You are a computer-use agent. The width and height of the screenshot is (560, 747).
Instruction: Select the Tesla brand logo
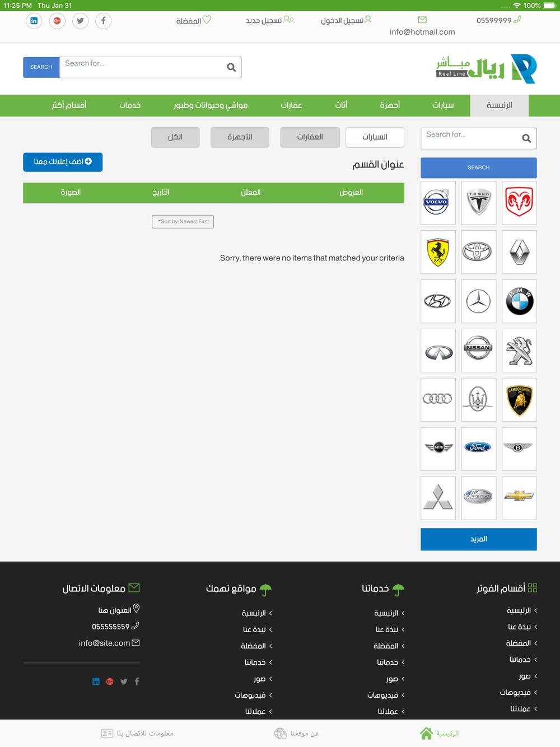coord(479,203)
